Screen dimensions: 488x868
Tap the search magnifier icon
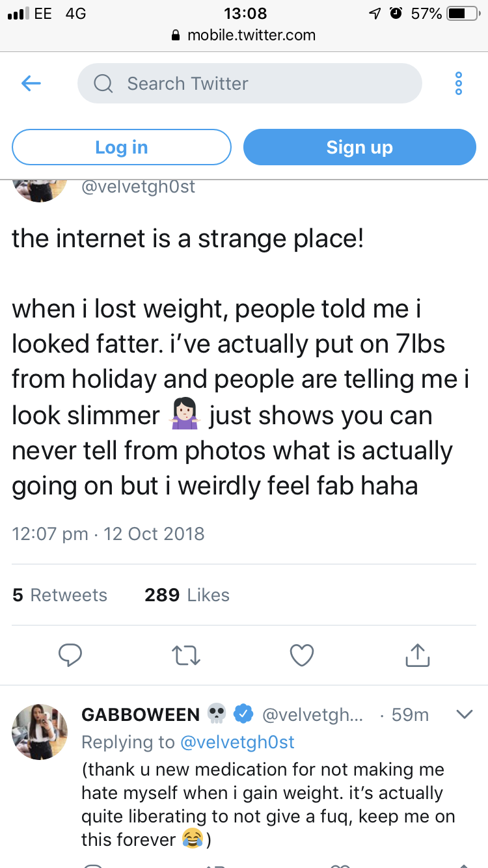[x=103, y=83]
